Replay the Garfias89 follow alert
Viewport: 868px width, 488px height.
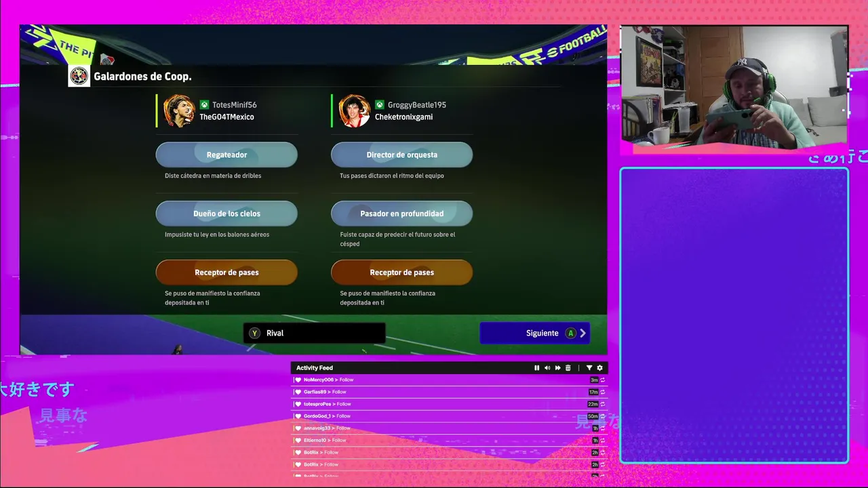(602, 392)
